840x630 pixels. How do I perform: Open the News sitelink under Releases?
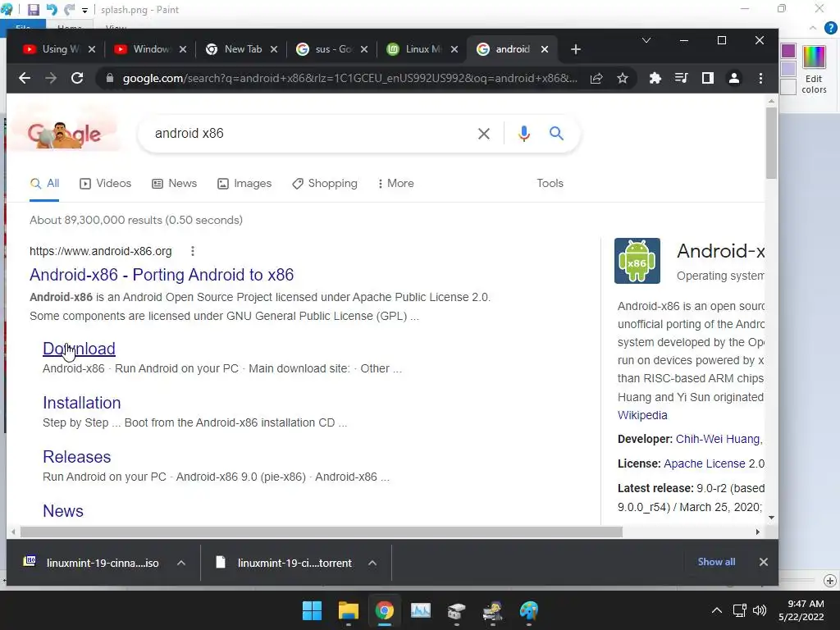click(63, 511)
